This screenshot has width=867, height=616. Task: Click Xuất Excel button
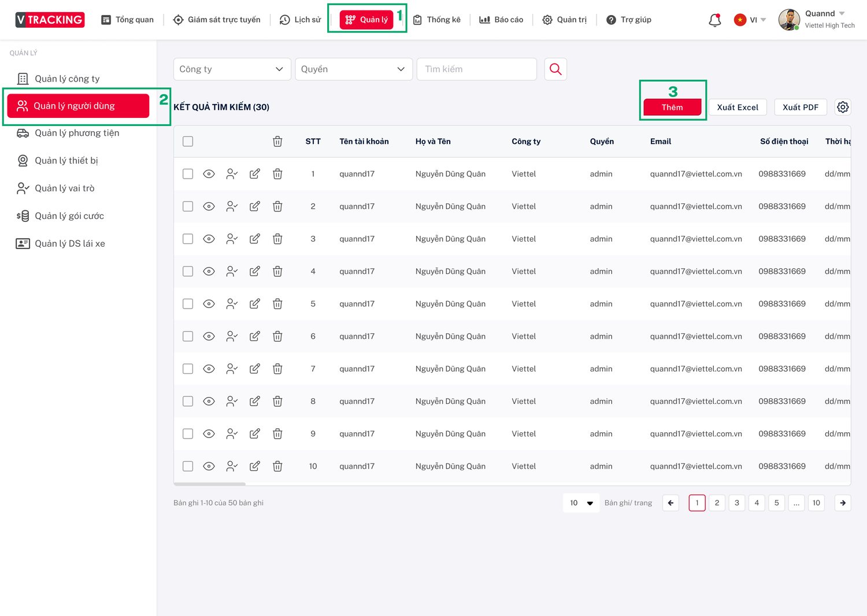pos(738,107)
